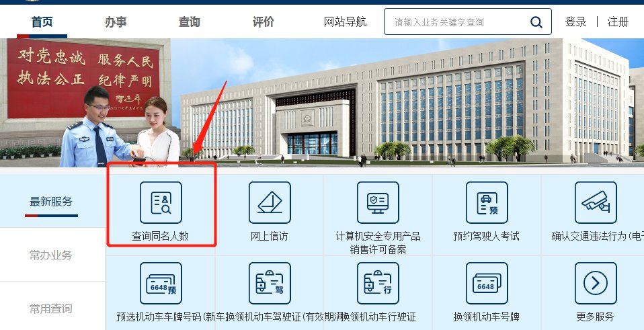Select the 常办业务 side tab
The image size is (644, 330).
(51, 255)
